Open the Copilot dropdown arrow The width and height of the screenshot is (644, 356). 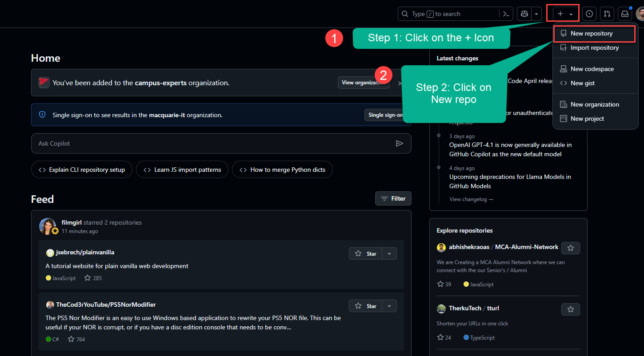point(536,14)
